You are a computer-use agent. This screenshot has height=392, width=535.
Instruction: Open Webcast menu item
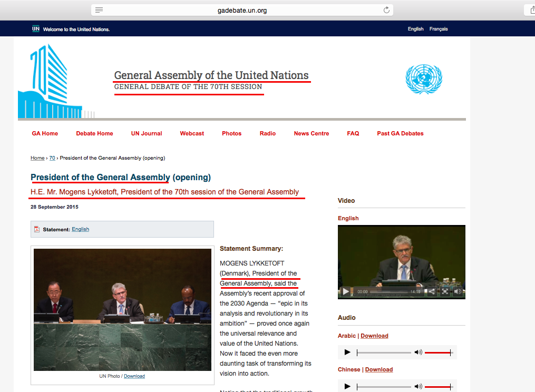pos(192,133)
